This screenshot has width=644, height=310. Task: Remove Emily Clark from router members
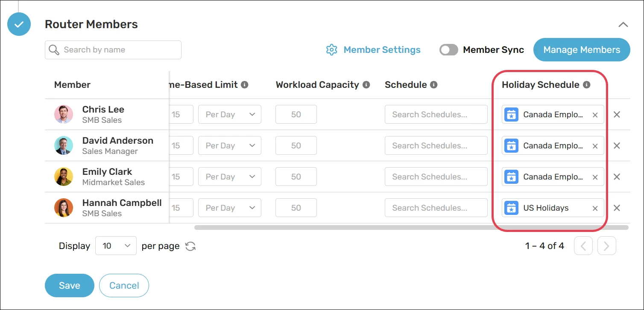pyautogui.click(x=617, y=177)
